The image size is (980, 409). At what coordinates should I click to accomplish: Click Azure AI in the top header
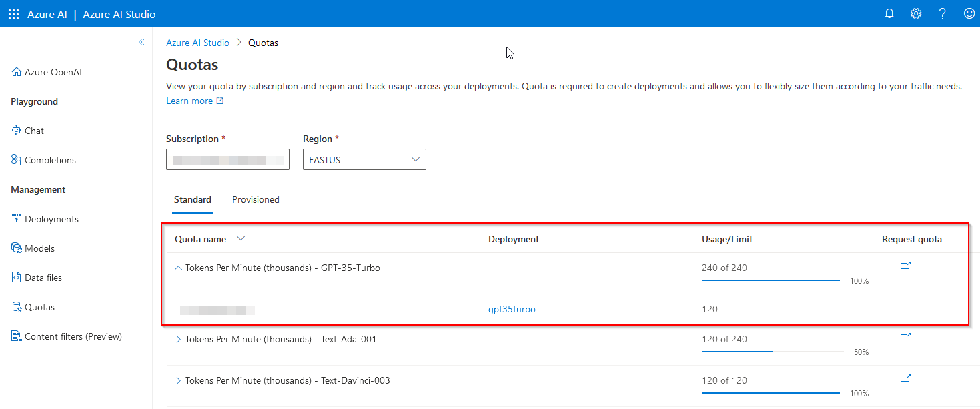(x=47, y=14)
